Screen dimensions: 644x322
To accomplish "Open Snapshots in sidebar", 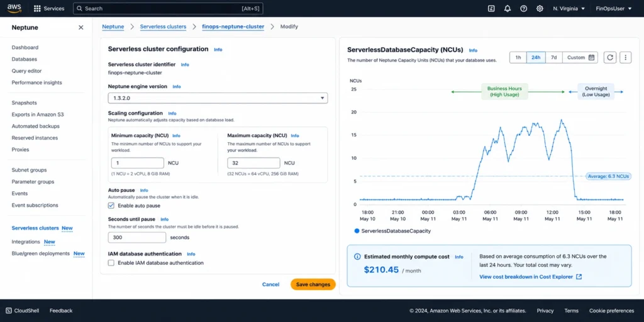I will [x=25, y=103].
